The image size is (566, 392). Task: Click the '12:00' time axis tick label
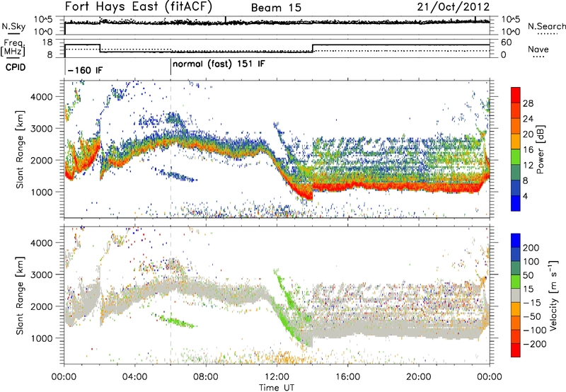coord(277,377)
